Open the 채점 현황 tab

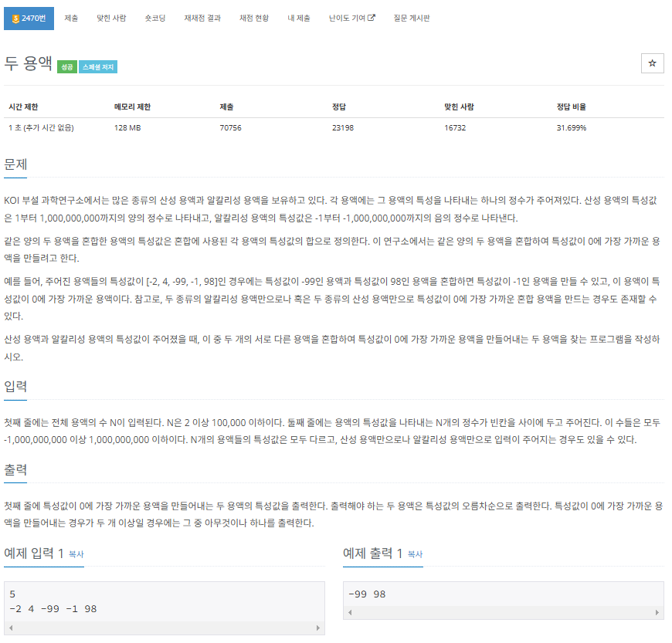tap(253, 19)
